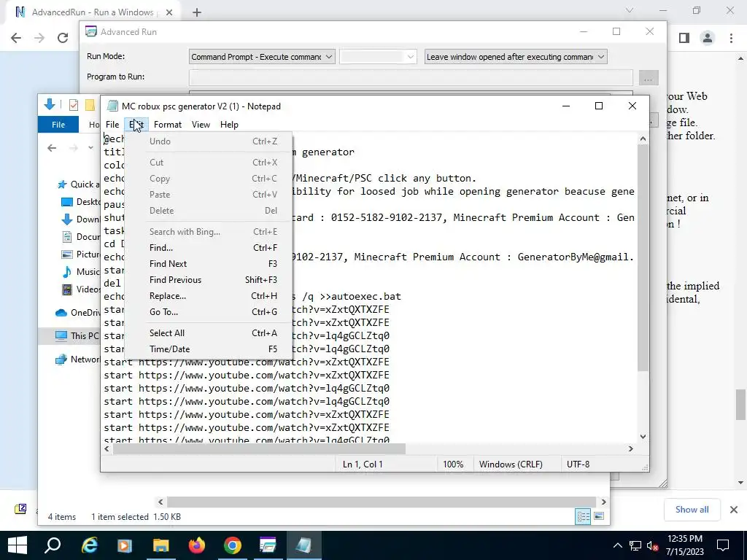Click Notepad horizontal scrollbar right arrow
Image resolution: width=747 pixels, height=560 pixels.
pos(631,448)
